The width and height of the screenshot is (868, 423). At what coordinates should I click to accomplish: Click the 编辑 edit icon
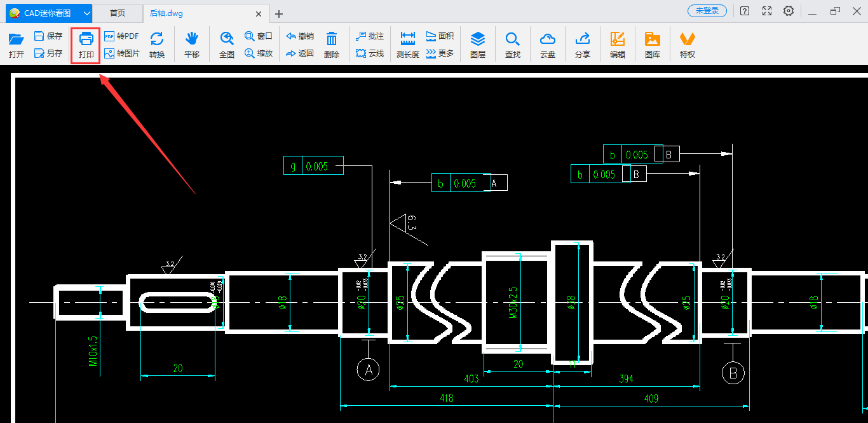click(618, 45)
